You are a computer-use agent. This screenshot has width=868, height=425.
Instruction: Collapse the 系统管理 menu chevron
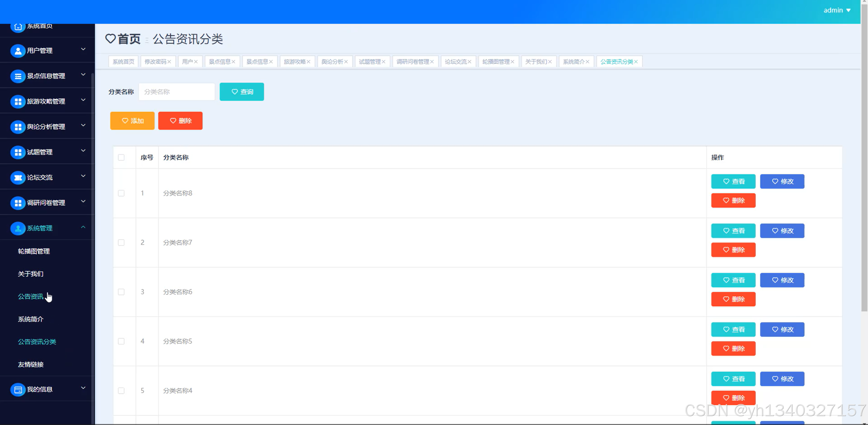tap(83, 227)
